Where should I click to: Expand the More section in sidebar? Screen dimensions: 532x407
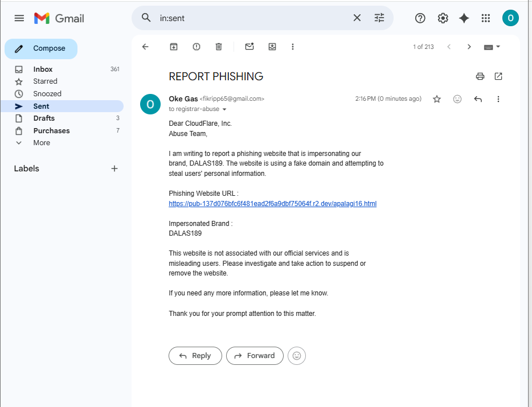[x=42, y=143]
